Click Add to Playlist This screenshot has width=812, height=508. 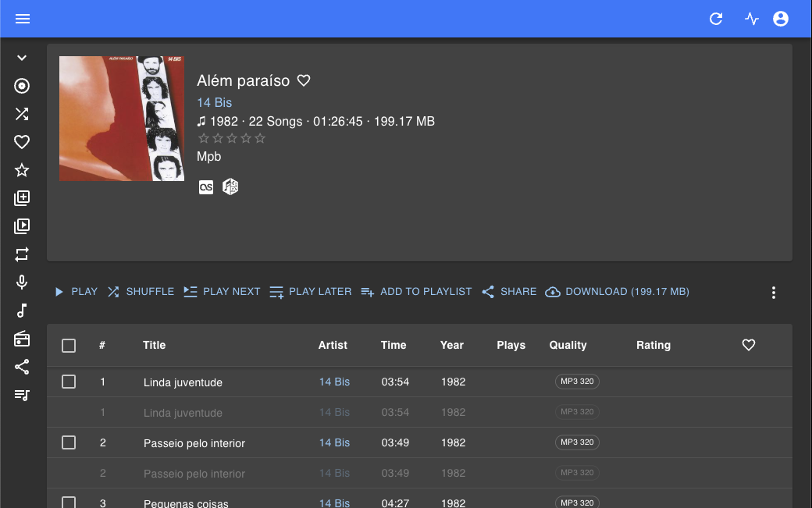(417, 292)
